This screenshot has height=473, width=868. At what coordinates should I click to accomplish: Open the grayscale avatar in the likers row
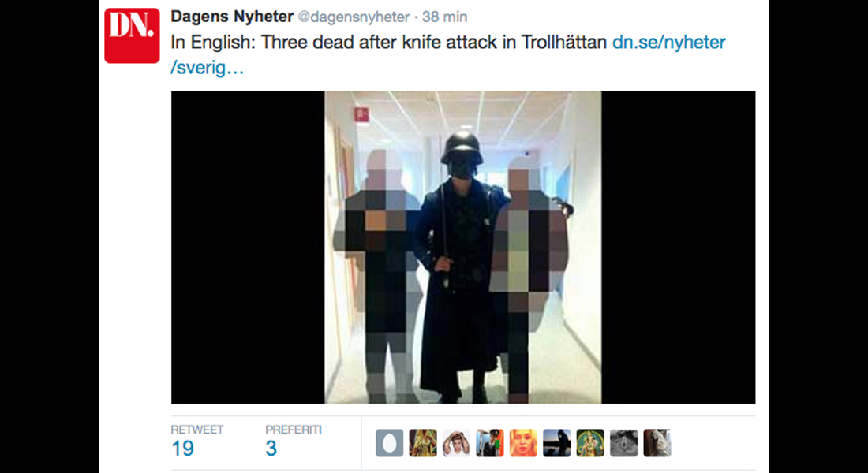624,443
